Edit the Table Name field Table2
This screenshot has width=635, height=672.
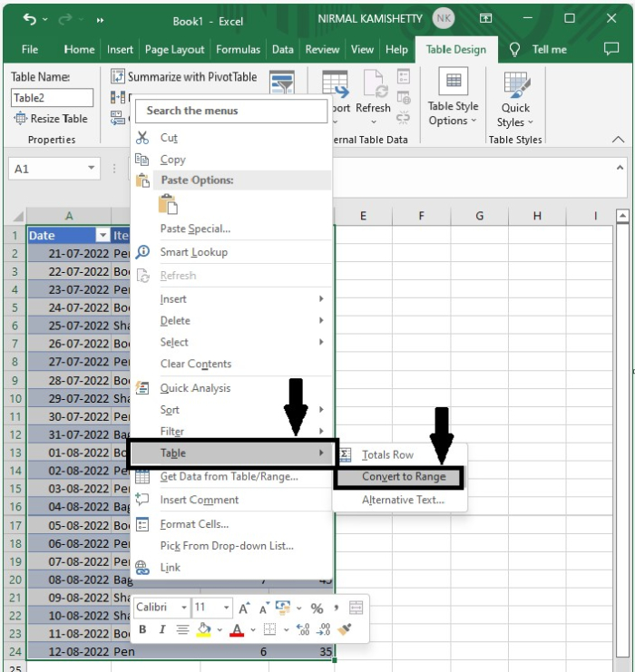pyautogui.click(x=52, y=98)
